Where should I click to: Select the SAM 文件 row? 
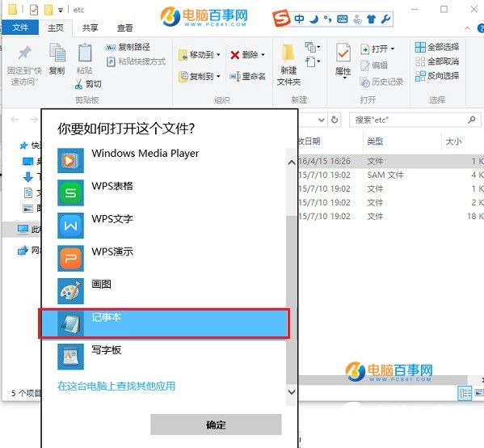coord(391,175)
